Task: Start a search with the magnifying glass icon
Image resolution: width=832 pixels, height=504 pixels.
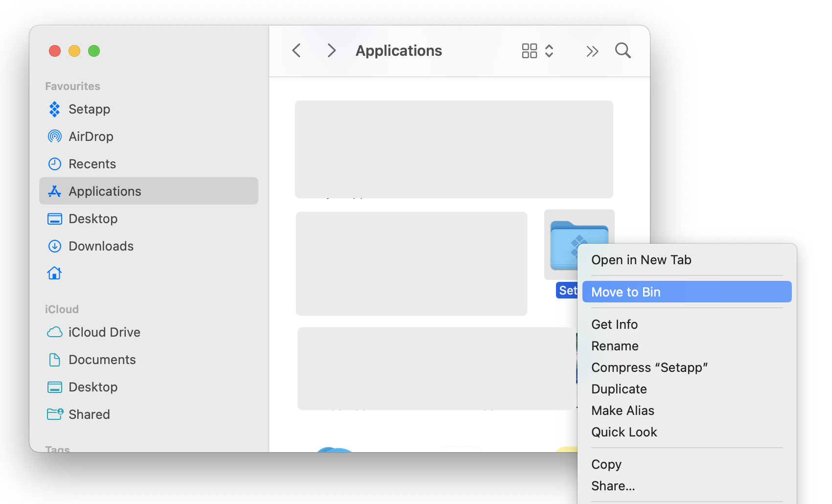Action: tap(622, 50)
